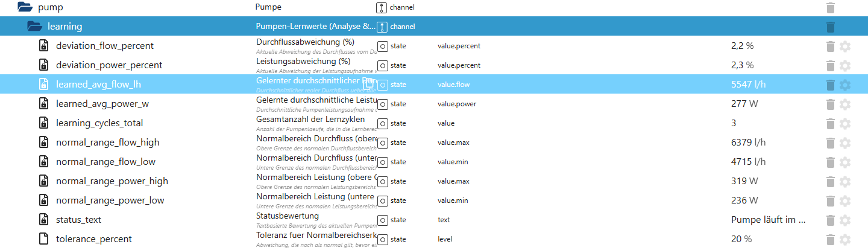Delete normal_range_power_low state
The width and height of the screenshot is (868, 250).
(831, 200)
